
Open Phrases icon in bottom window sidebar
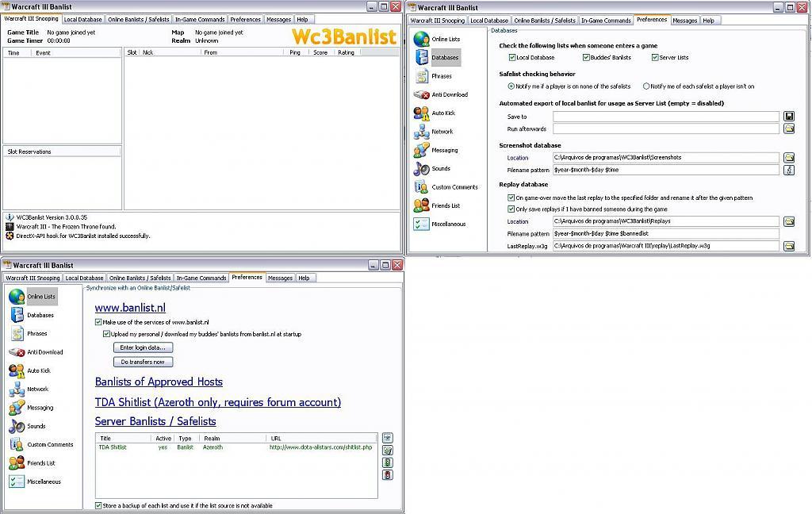coord(17,334)
